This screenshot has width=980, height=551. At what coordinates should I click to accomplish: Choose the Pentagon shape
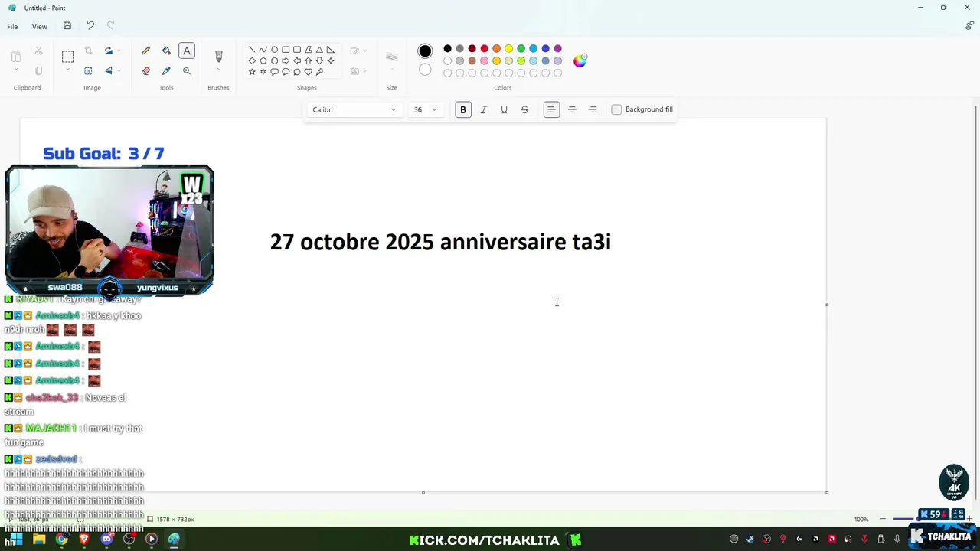263,60
